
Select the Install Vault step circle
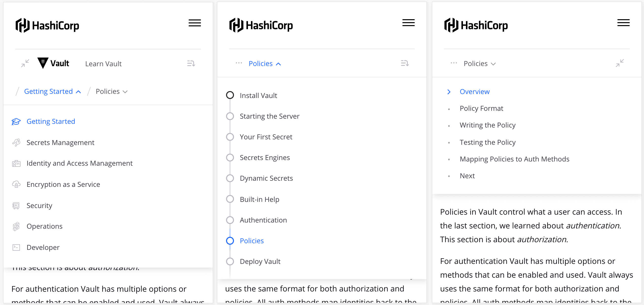click(x=230, y=96)
